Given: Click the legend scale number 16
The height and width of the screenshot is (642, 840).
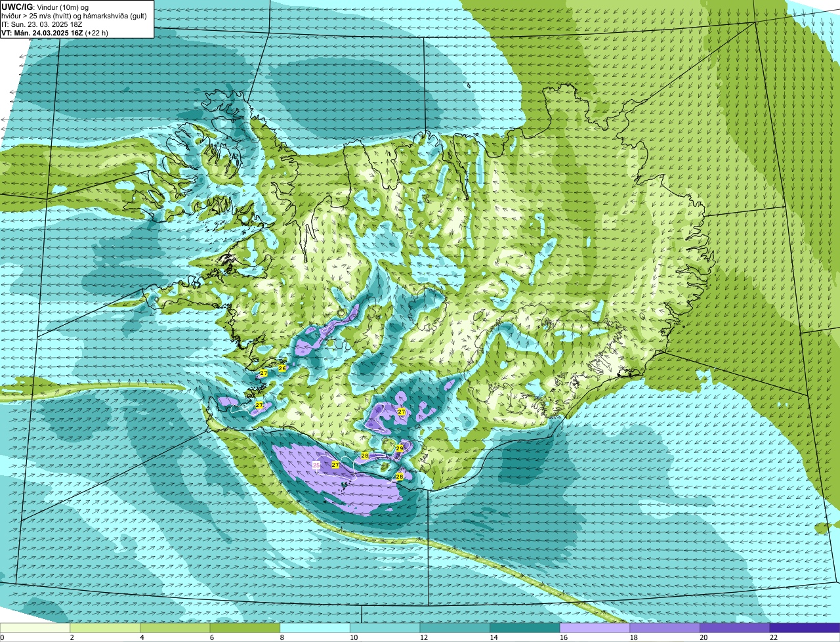Looking at the screenshot, I should tap(563, 637).
